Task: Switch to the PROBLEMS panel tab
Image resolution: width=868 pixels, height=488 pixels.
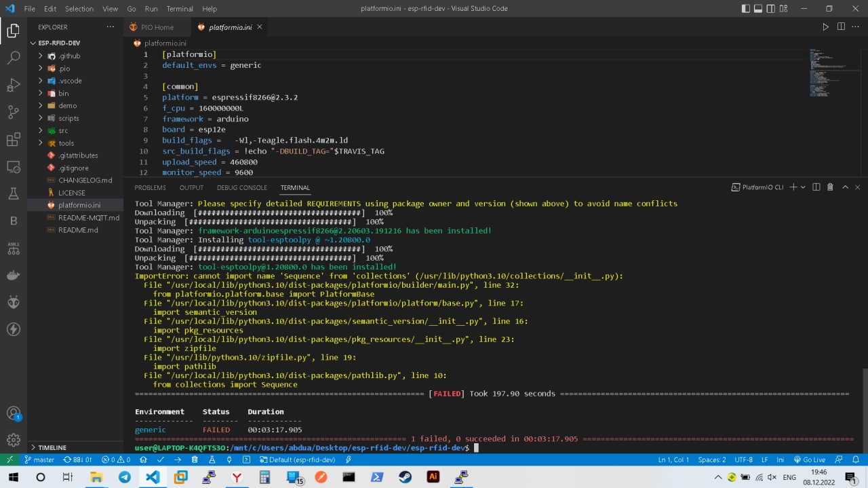Action: tap(150, 187)
